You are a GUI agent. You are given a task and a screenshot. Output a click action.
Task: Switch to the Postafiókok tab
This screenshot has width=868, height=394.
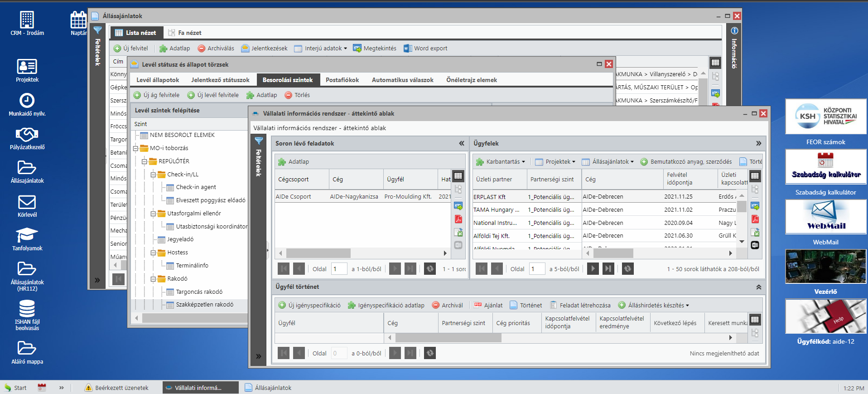pyautogui.click(x=342, y=80)
